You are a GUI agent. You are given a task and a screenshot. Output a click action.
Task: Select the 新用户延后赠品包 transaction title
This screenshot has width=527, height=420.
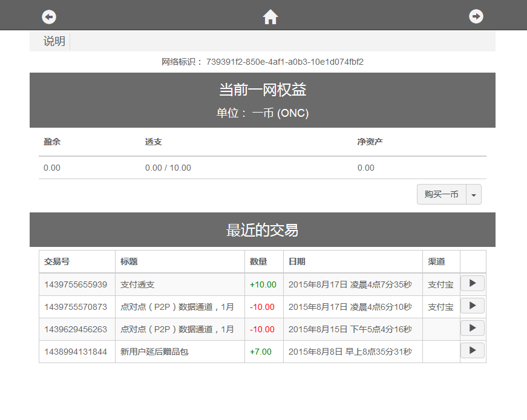(x=154, y=352)
